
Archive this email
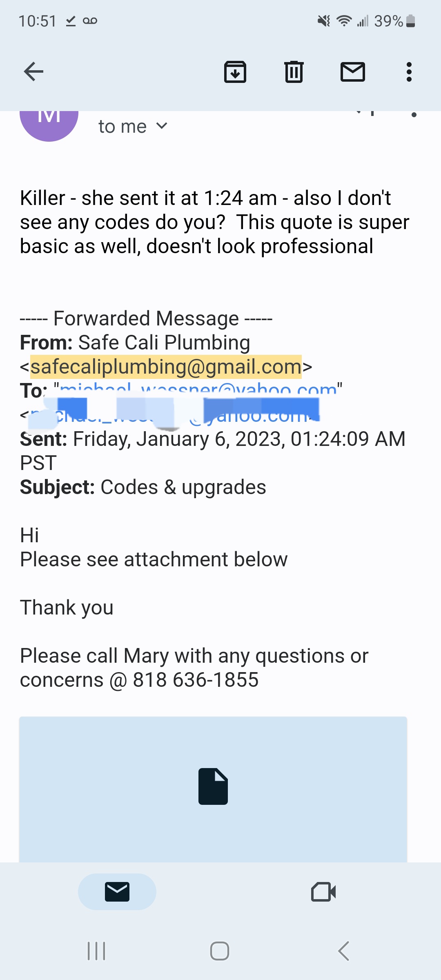pyautogui.click(x=235, y=72)
